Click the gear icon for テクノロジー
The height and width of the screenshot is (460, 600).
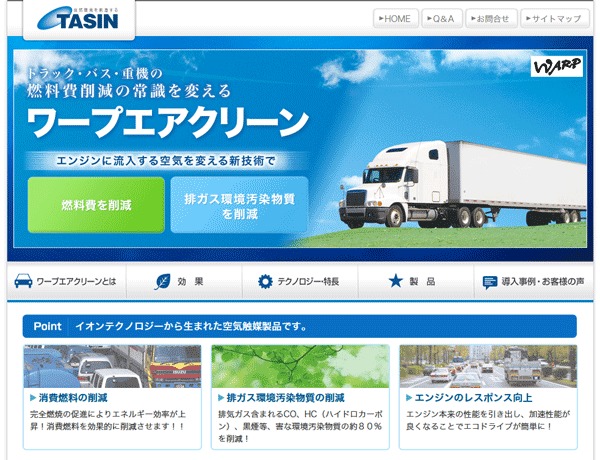(x=265, y=281)
